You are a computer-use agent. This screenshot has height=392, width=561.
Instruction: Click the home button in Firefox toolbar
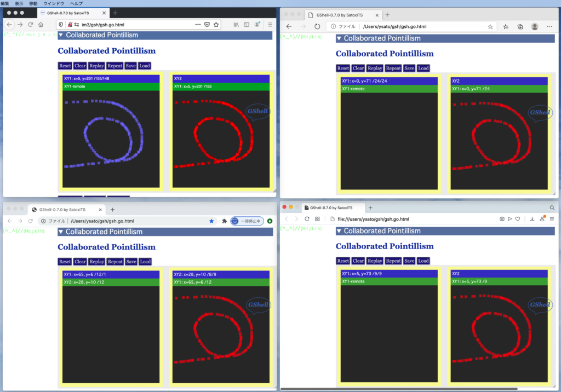coord(41,25)
